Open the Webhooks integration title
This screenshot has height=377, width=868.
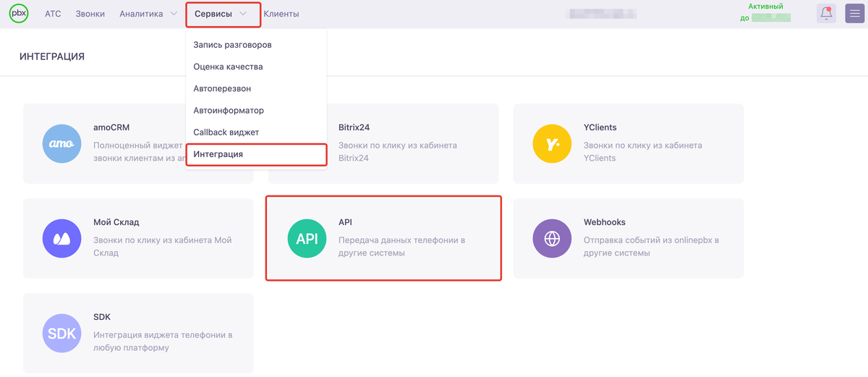pyautogui.click(x=605, y=222)
